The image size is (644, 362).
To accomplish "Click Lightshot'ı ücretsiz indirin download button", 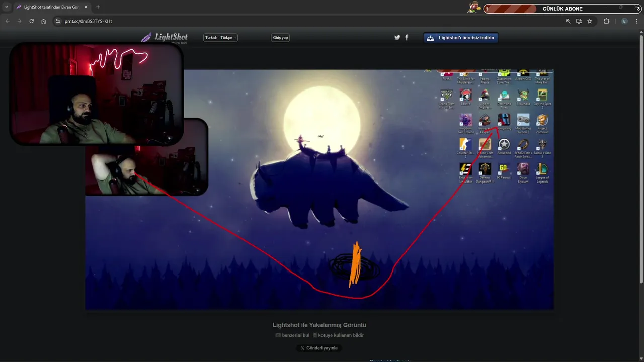I will coord(461,38).
